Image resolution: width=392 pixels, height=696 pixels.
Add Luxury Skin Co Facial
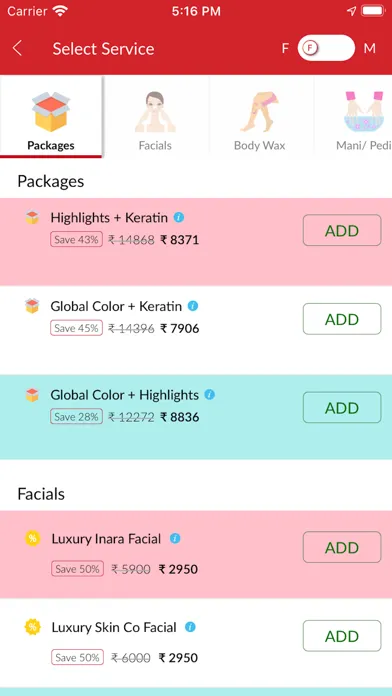tap(342, 636)
